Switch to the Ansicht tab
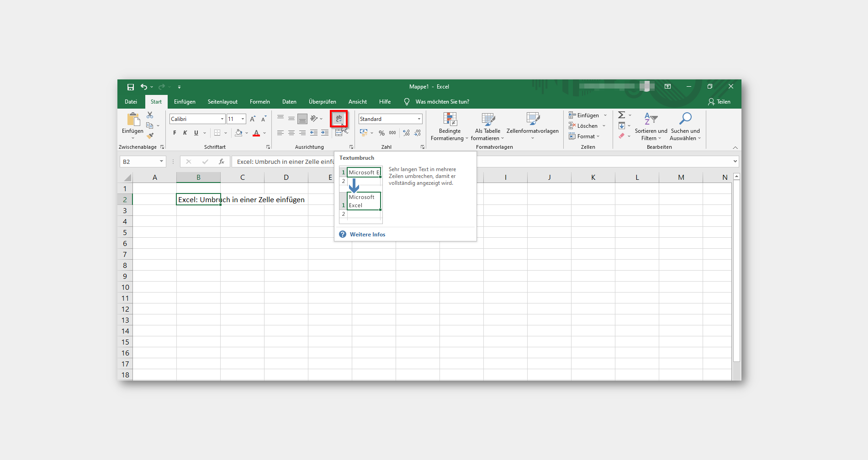868x460 pixels. [x=358, y=102]
